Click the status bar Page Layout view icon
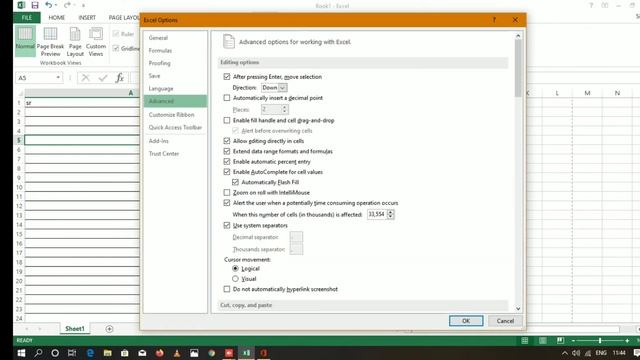 (x=542, y=340)
